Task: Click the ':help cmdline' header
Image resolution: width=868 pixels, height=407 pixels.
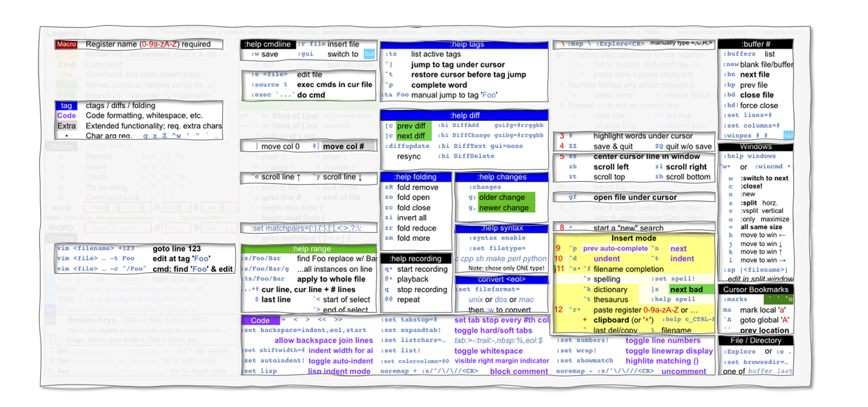Action: click(268, 44)
